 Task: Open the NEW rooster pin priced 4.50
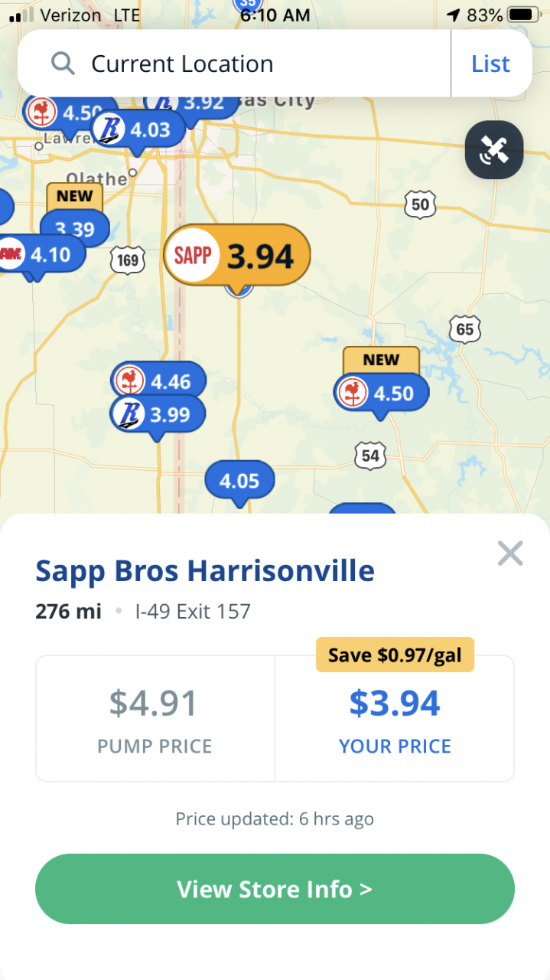click(381, 393)
